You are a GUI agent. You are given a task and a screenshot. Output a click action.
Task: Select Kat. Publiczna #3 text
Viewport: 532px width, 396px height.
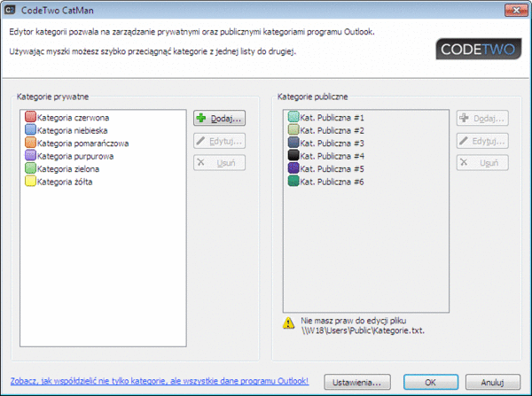coord(332,144)
